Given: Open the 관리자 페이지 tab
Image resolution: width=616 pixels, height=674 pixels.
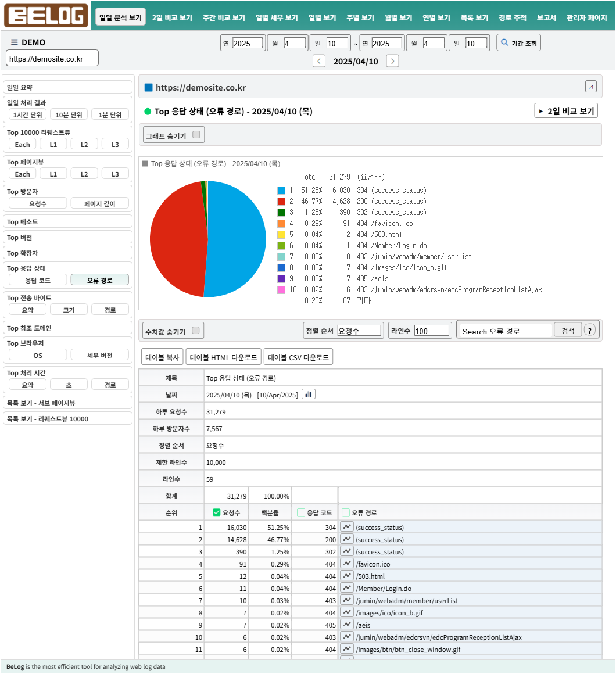Looking at the screenshot, I should coord(586,17).
